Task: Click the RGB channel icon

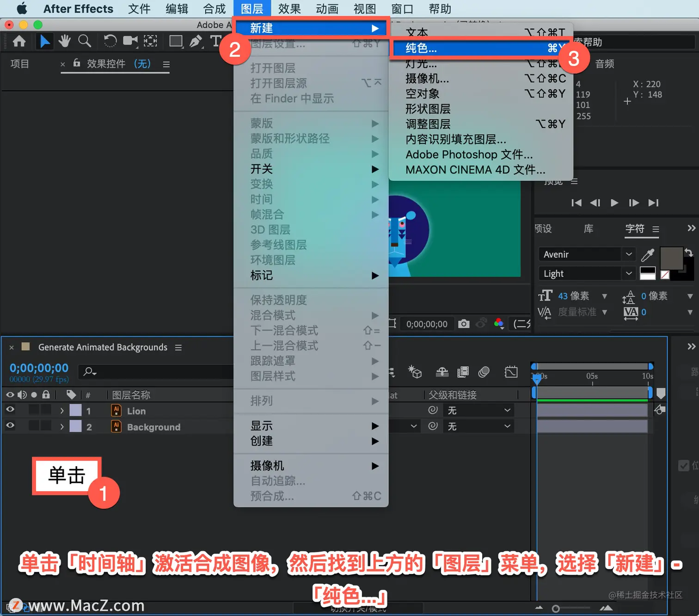Action: 498,324
